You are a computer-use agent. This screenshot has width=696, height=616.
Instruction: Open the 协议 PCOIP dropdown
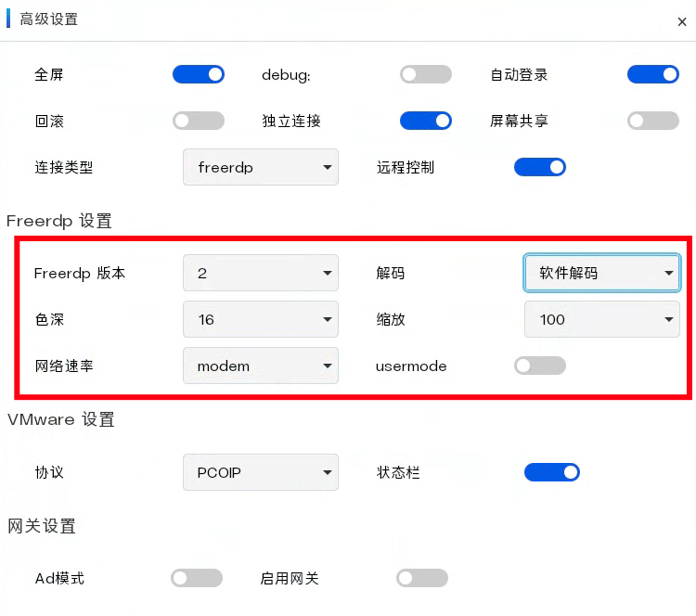(x=261, y=472)
